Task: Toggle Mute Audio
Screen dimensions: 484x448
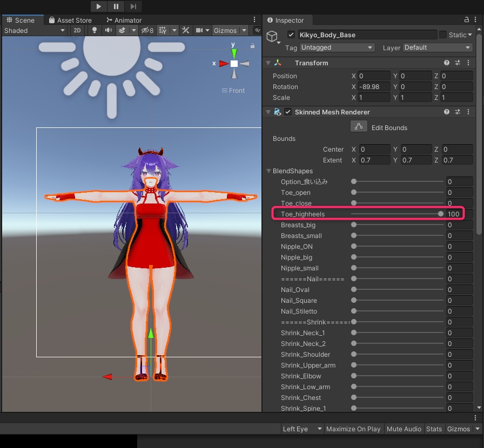Action: (x=404, y=429)
